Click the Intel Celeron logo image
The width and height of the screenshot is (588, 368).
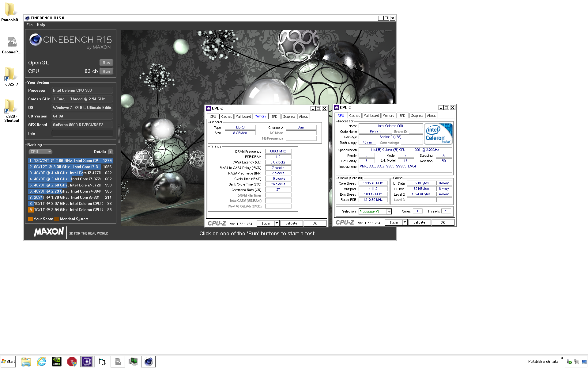tap(438, 134)
